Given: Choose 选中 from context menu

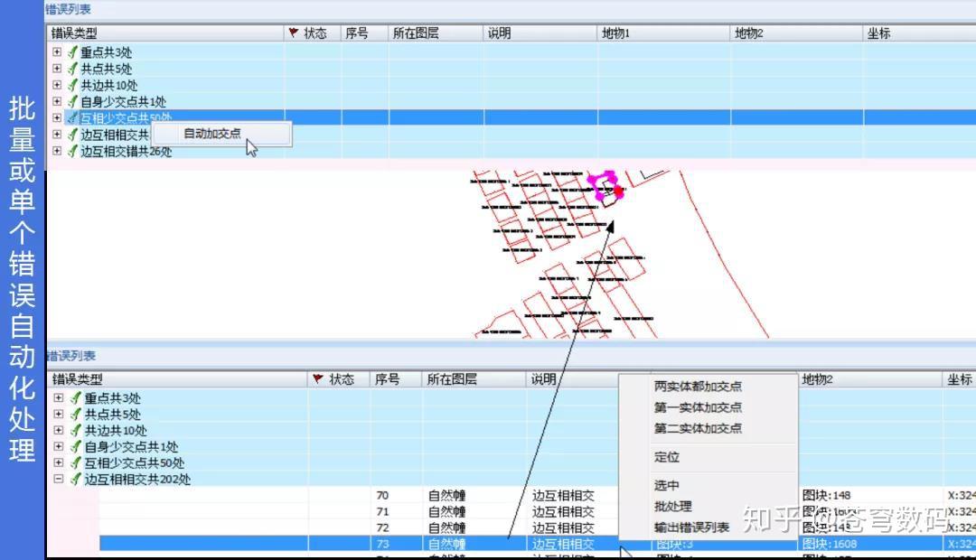Looking at the screenshot, I should click(x=667, y=485).
